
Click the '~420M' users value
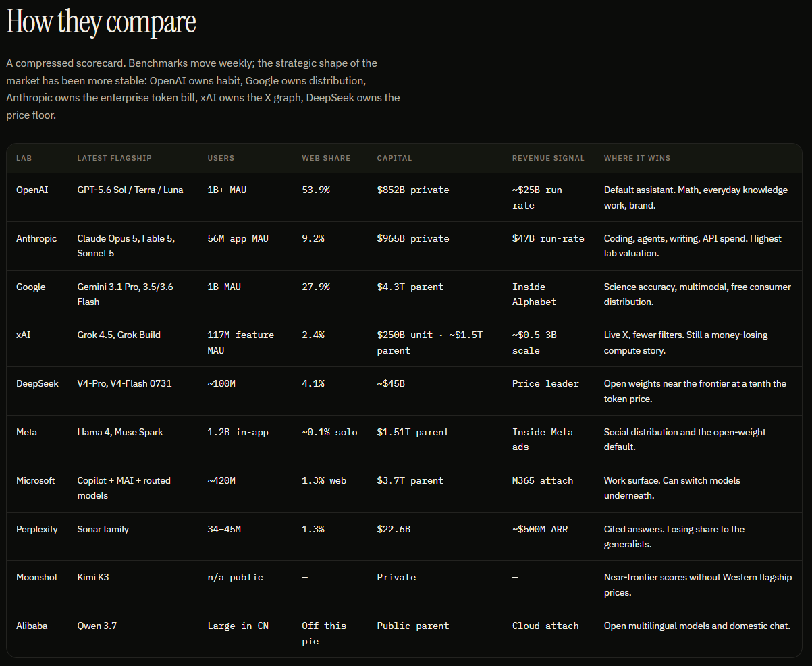coord(221,480)
